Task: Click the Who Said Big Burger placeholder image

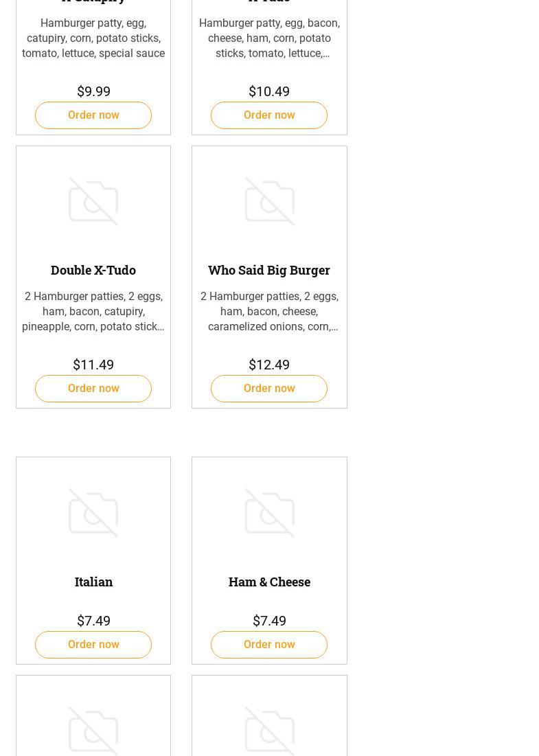Action: [x=269, y=201]
